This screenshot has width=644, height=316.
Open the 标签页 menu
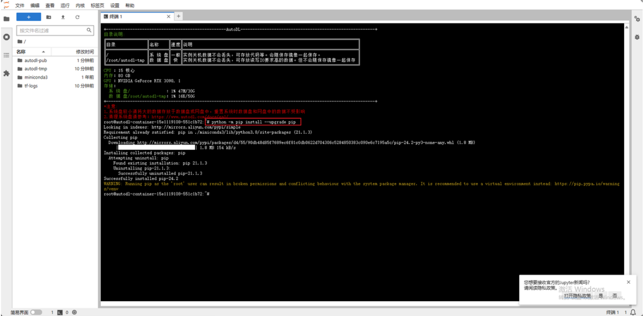point(97,5)
